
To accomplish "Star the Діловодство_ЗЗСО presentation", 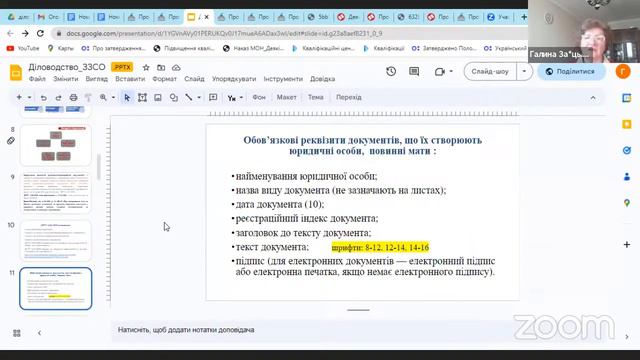I will pos(146,67).
